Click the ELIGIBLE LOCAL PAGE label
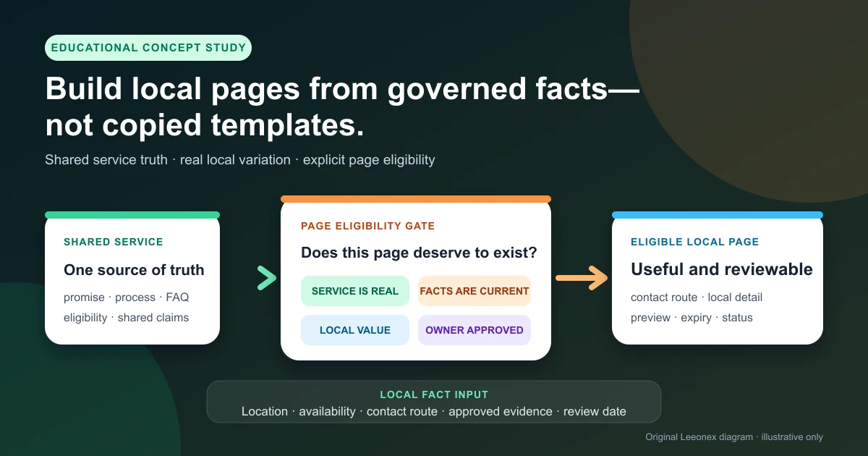The width and height of the screenshot is (868, 456). (695, 242)
